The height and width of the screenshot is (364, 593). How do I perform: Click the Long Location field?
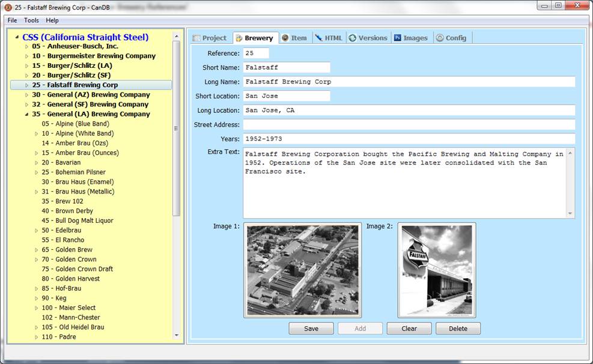coord(409,111)
